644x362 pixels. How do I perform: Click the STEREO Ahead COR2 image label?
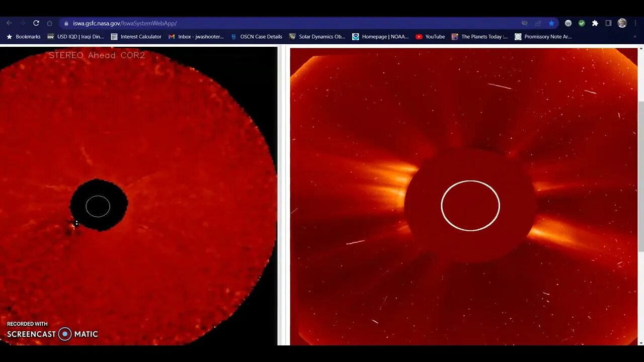(x=97, y=55)
